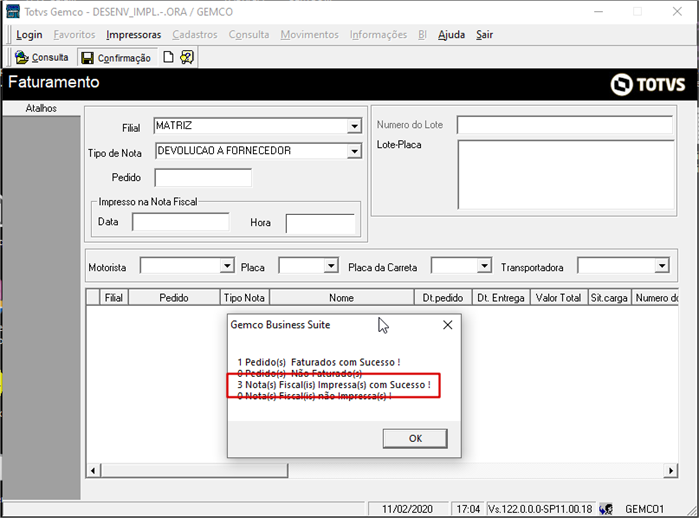Open the Impressoras menu
The height and width of the screenshot is (518, 699).
133,35
